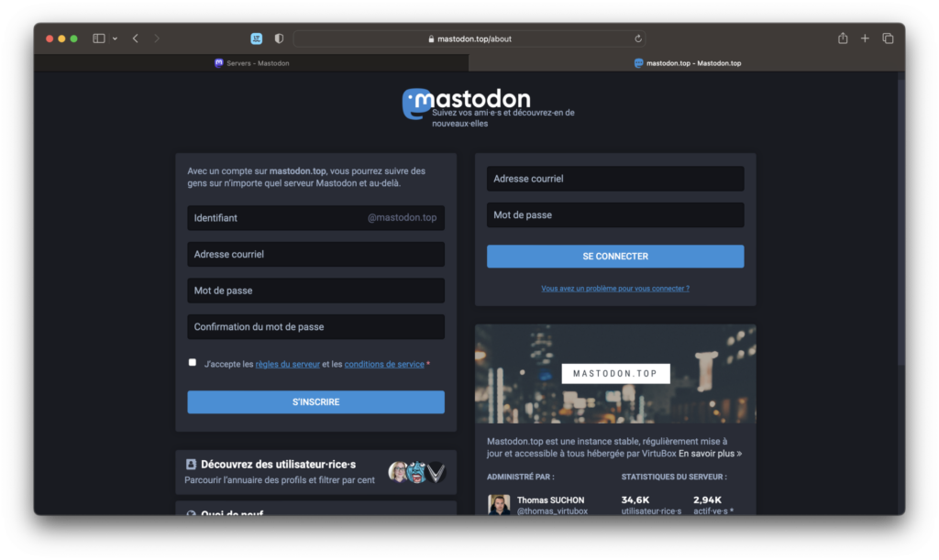Open Découvrez des utilisateur·rice·s heading
This screenshot has width=939, height=560.
tap(278, 465)
